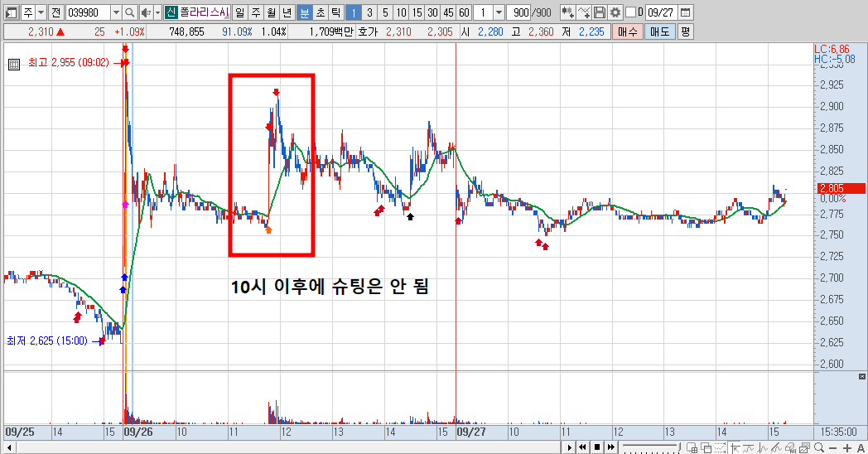Open chart settings gear icon
This screenshot has height=454, width=868.
pos(615,12)
